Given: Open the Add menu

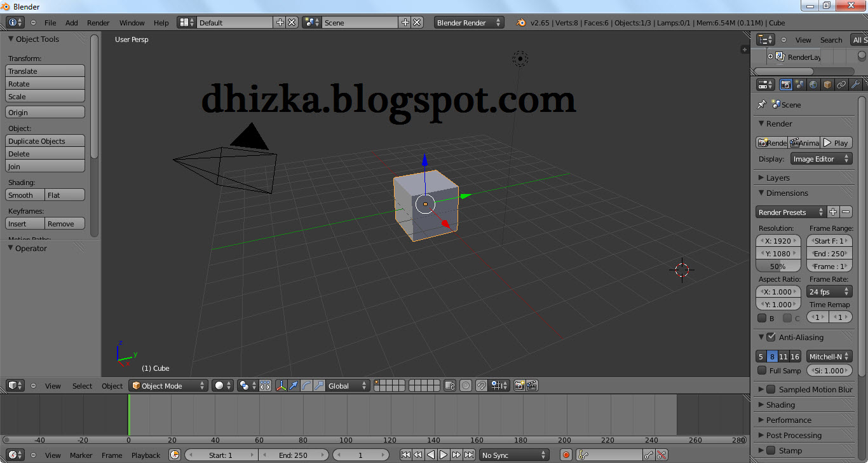Looking at the screenshot, I should [72, 22].
